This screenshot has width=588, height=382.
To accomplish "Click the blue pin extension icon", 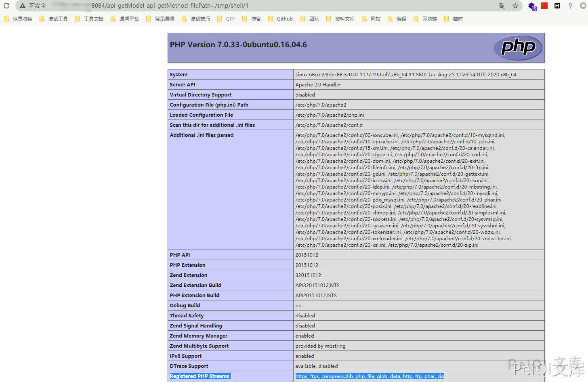I will tap(570, 6).
